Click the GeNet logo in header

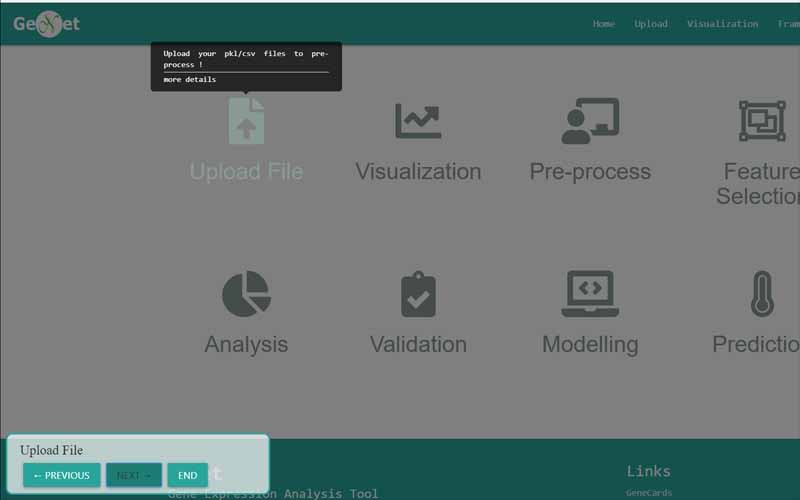46,24
